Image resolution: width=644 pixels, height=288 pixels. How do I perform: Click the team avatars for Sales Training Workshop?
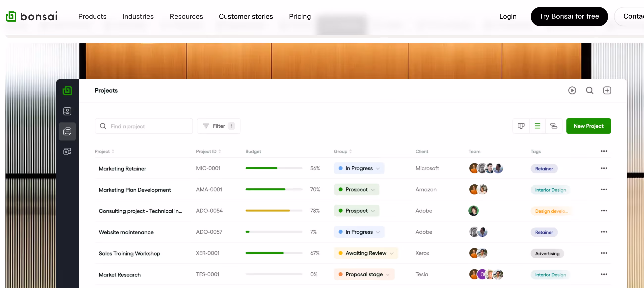(x=478, y=253)
